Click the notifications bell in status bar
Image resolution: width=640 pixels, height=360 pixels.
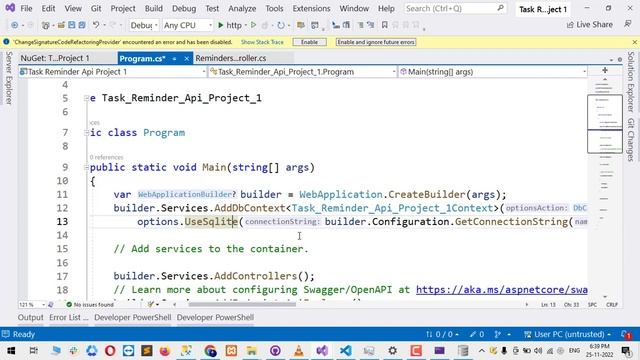[626, 334]
